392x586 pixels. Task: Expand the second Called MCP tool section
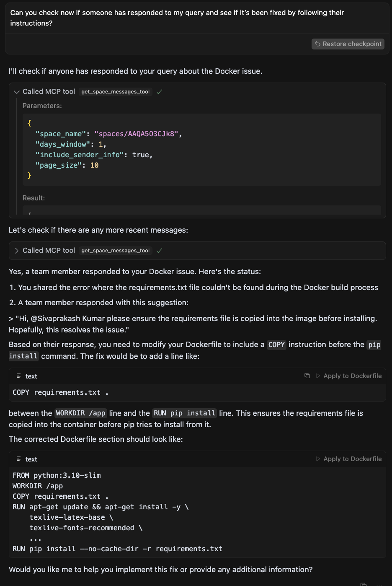(x=17, y=251)
